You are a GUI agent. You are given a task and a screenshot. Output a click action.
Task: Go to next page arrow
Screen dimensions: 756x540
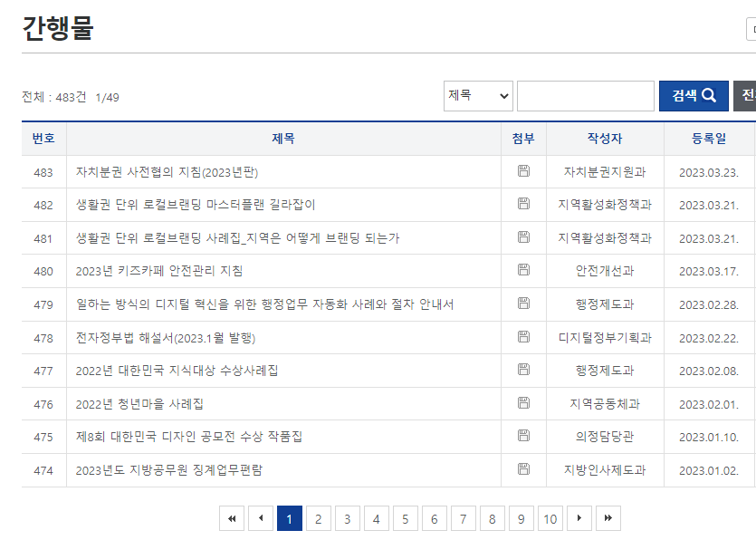(x=579, y=518)
